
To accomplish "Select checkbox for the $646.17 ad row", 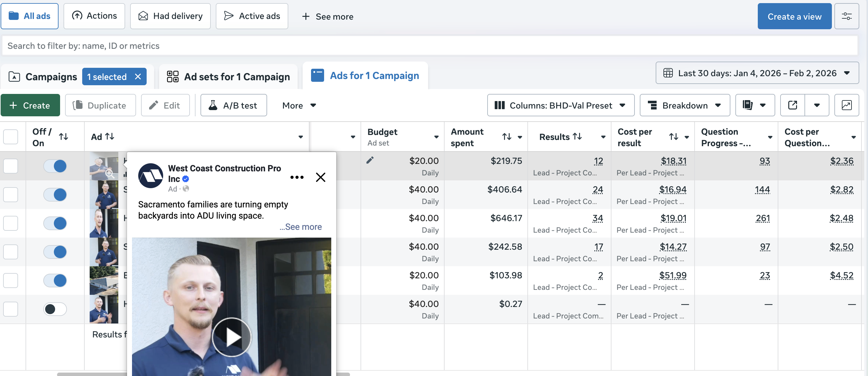I will (x=11, y=223).
